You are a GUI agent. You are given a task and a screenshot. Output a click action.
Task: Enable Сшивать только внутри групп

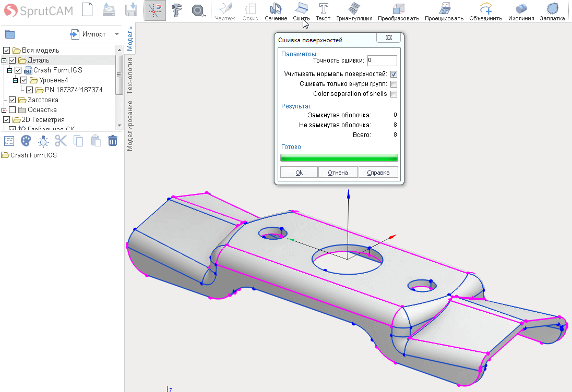point(394,84)
